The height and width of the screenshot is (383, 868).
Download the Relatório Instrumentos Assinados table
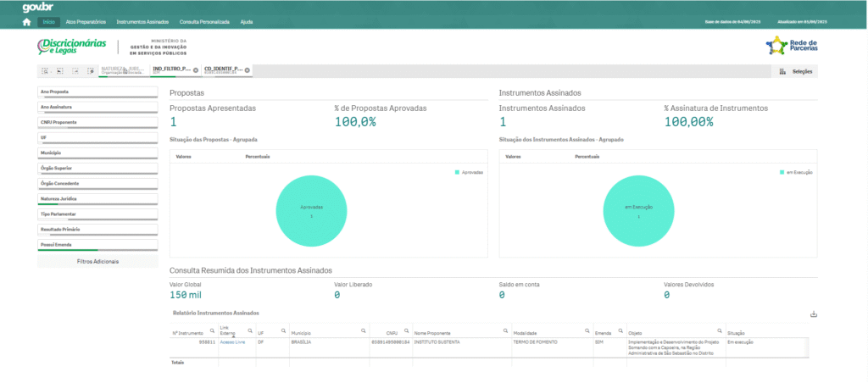[813, 314]
